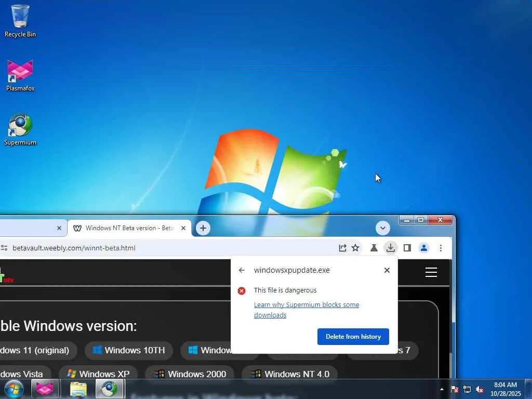Open the experiments flask icon
Viewport: 532px width, 399px height.
tap(374, 248)
